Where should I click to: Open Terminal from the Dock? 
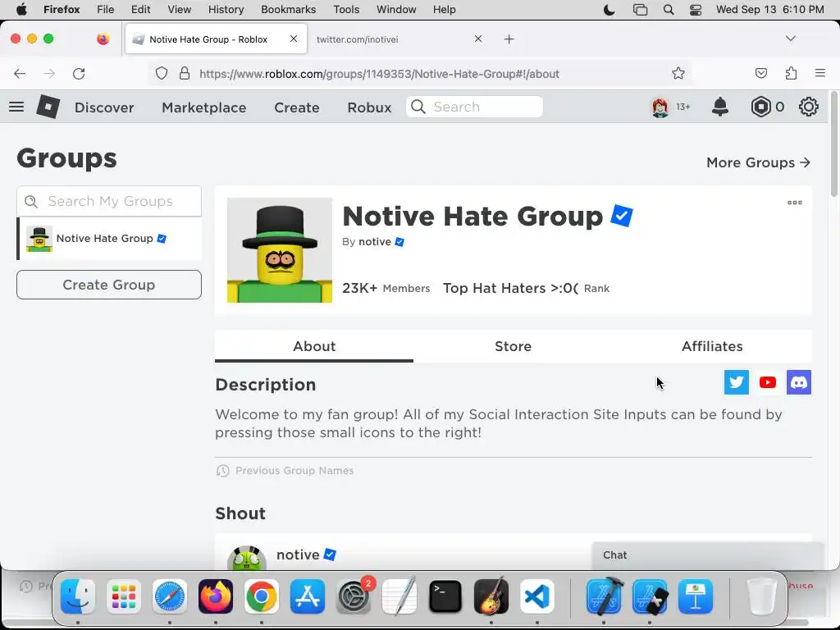click(x=445, y=596)
